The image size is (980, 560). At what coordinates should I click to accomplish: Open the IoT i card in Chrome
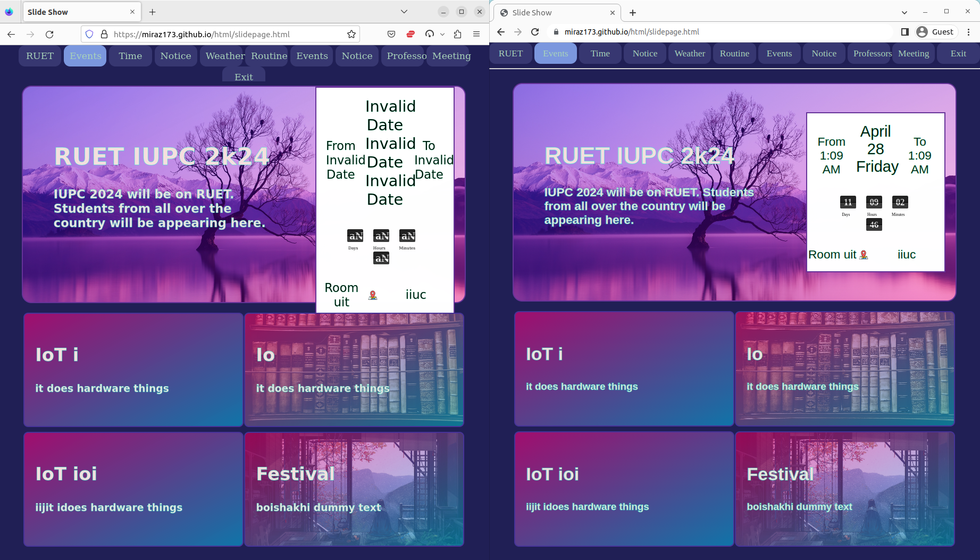[x=624, y=369]
